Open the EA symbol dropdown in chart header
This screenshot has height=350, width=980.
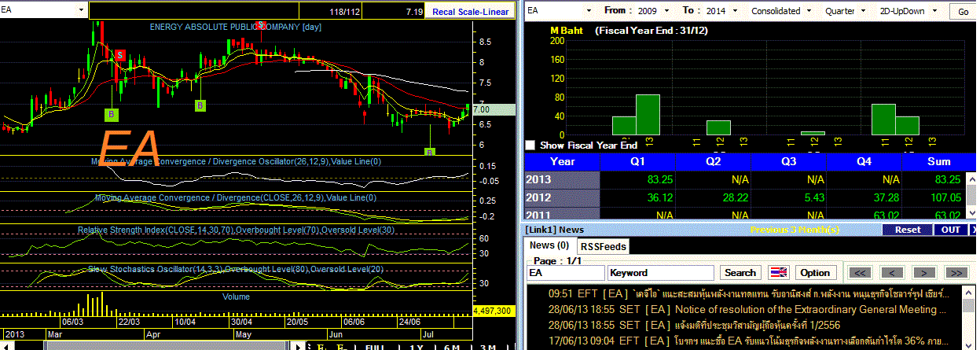[83, 11]
